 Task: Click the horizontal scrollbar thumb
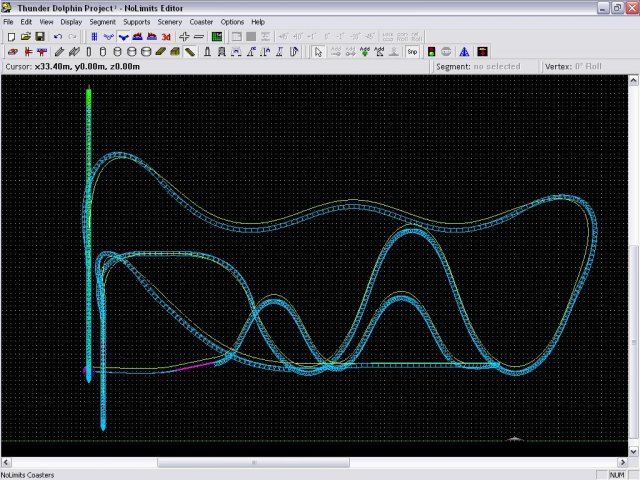(253, 462)
